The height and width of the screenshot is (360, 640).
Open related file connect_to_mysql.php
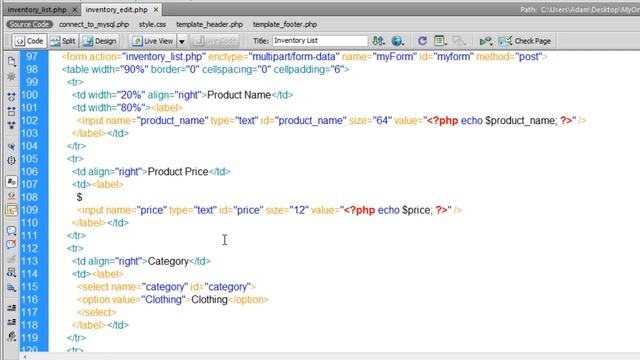94,24
